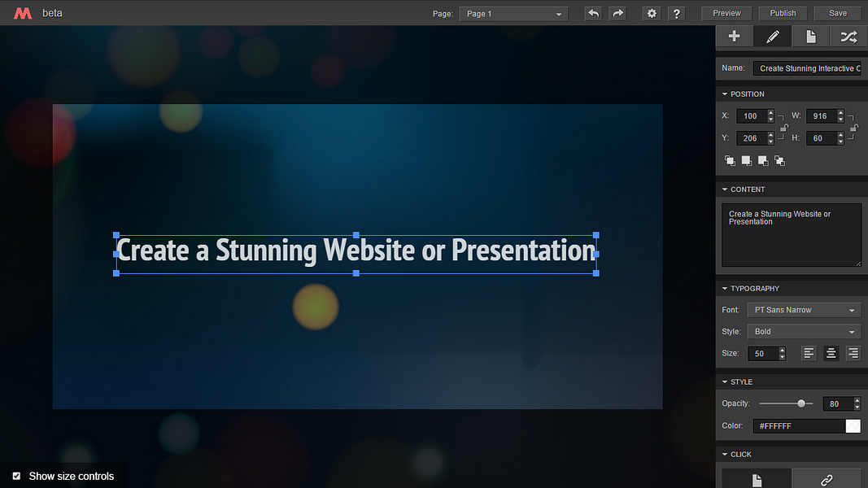Decrease Height with down arrow
868x488 pixels.
point(840,142)
